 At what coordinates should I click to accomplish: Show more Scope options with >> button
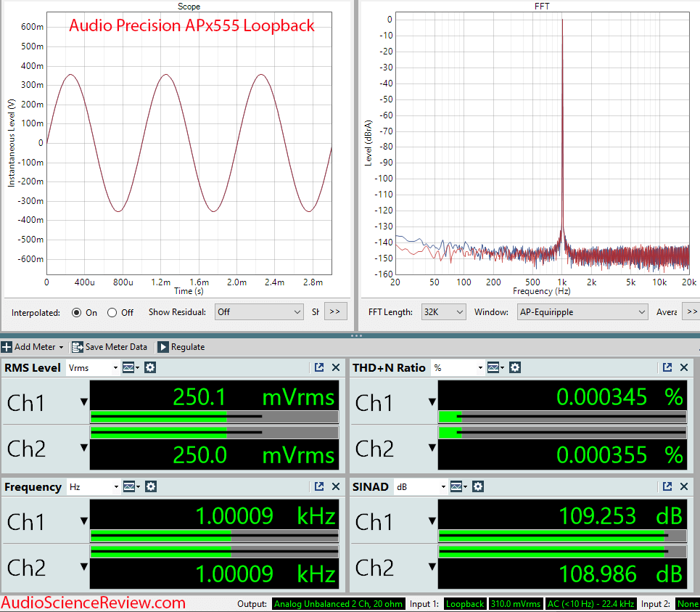pos(335,311)
